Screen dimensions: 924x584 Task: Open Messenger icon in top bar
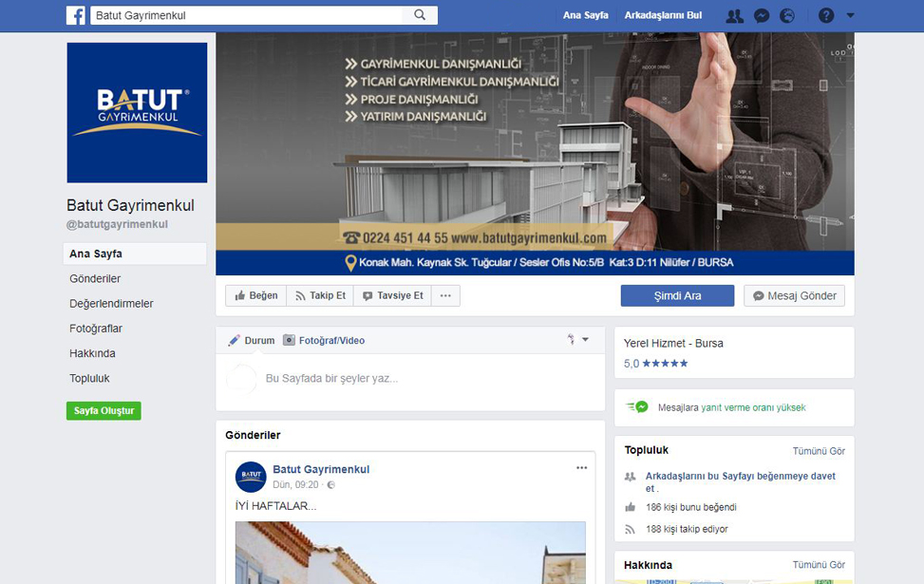(761, 15)
